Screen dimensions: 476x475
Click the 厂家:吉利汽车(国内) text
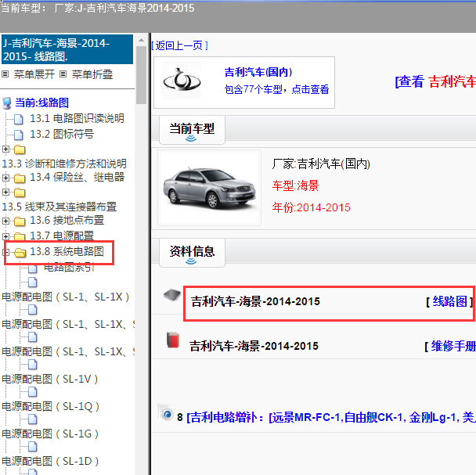tap(321, 164)
